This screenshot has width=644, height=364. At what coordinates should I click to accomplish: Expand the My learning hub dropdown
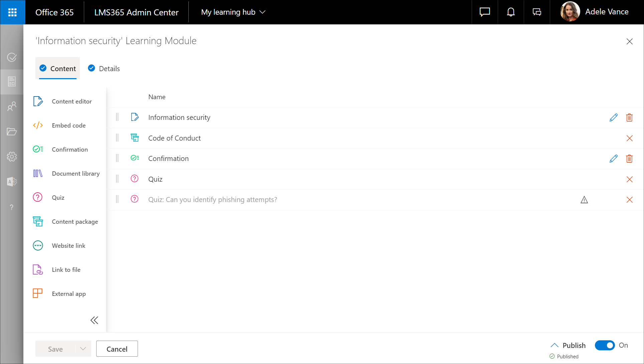233,12
